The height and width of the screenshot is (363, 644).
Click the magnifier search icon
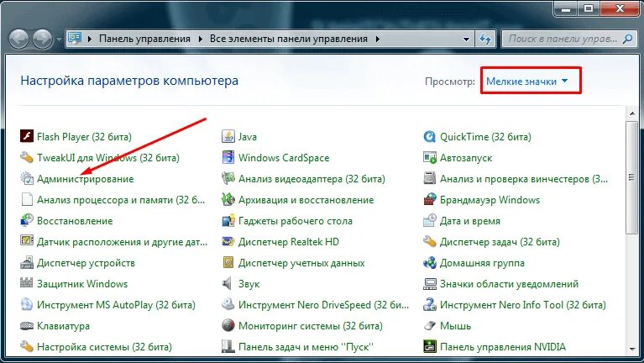tap(627, 39)
